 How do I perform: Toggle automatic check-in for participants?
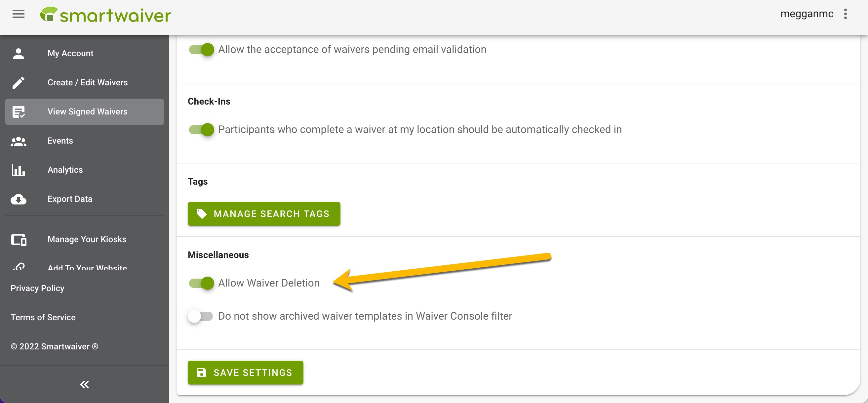[x=201, y=129]
